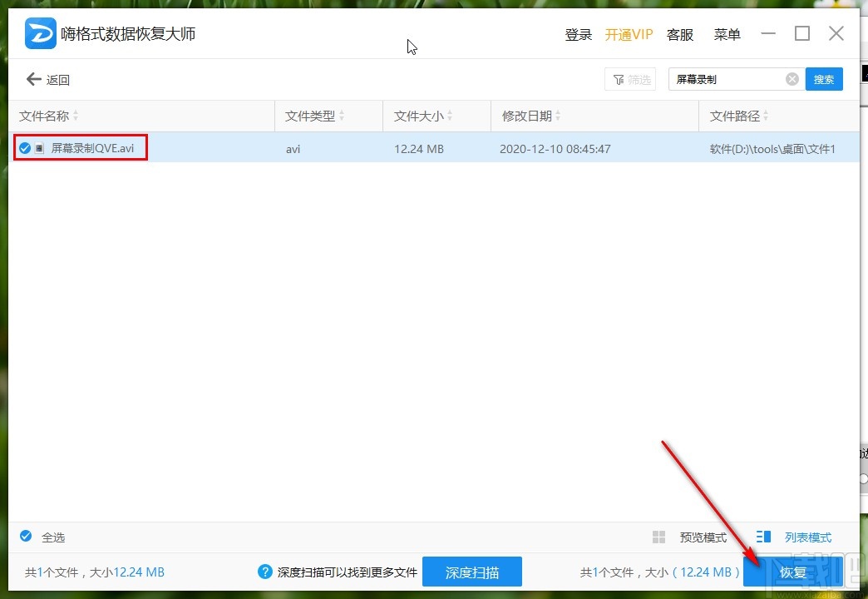Sort by 文件名称 column
Screen dimensions: 868x599
[49, 116]
